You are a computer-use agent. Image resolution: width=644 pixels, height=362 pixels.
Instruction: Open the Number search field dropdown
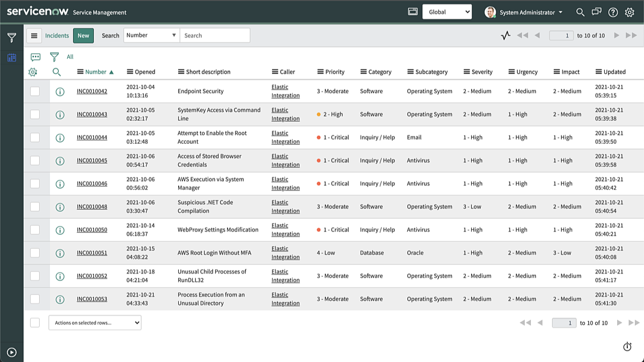point(152,35)
